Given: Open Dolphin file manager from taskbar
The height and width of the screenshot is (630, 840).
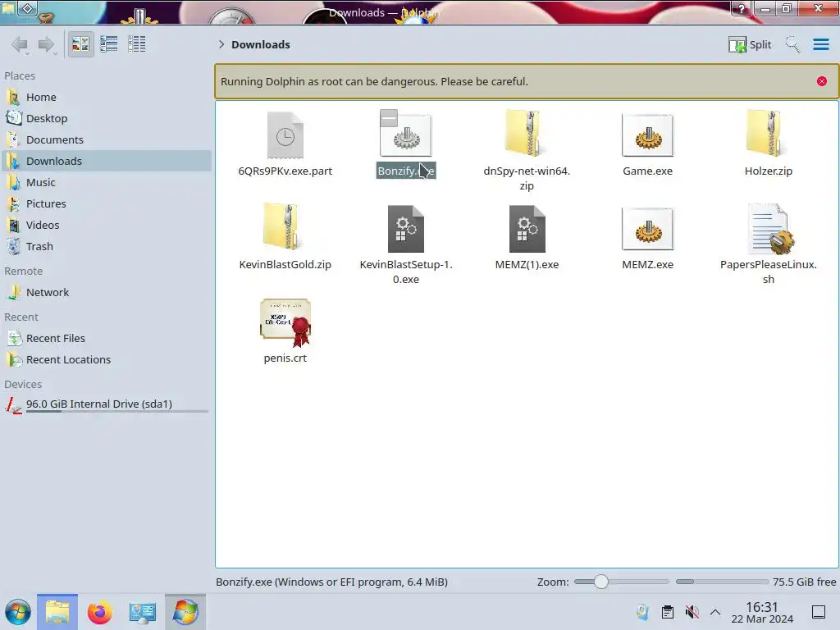Looking at the screenshot, I should [x=57, y=612].
